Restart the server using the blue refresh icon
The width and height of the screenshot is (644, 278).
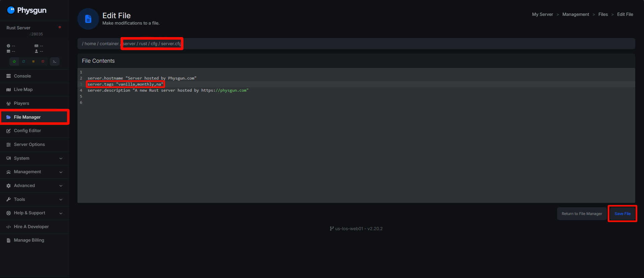pos(24,61)
